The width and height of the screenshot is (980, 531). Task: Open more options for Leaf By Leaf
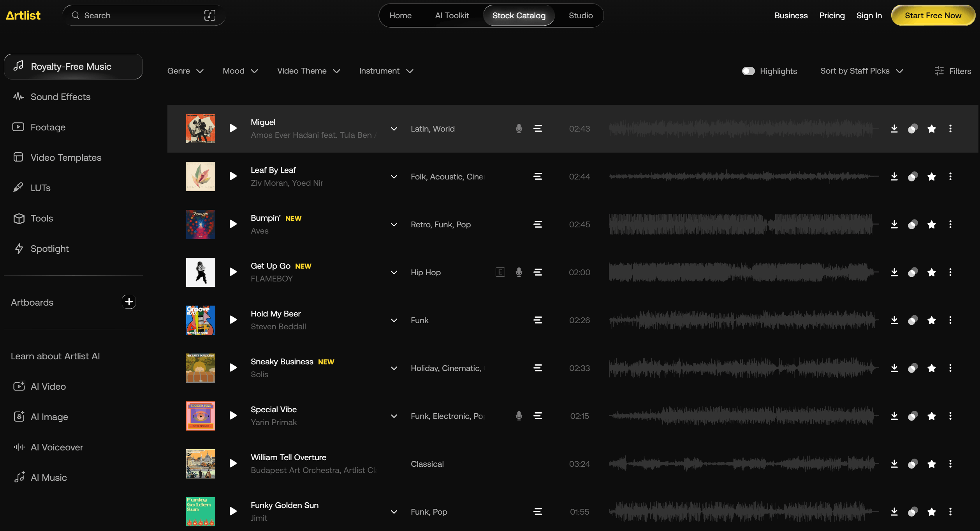click(x=950, y=176)
